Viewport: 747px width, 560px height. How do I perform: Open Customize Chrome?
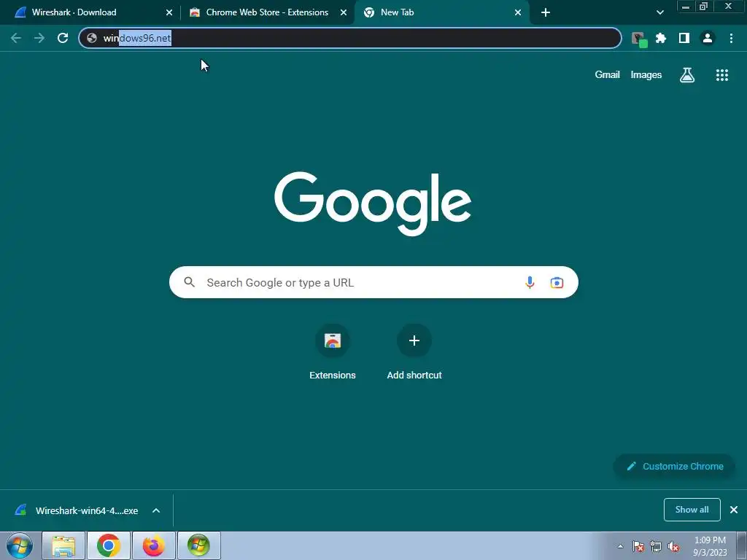(x=674, y=466)
